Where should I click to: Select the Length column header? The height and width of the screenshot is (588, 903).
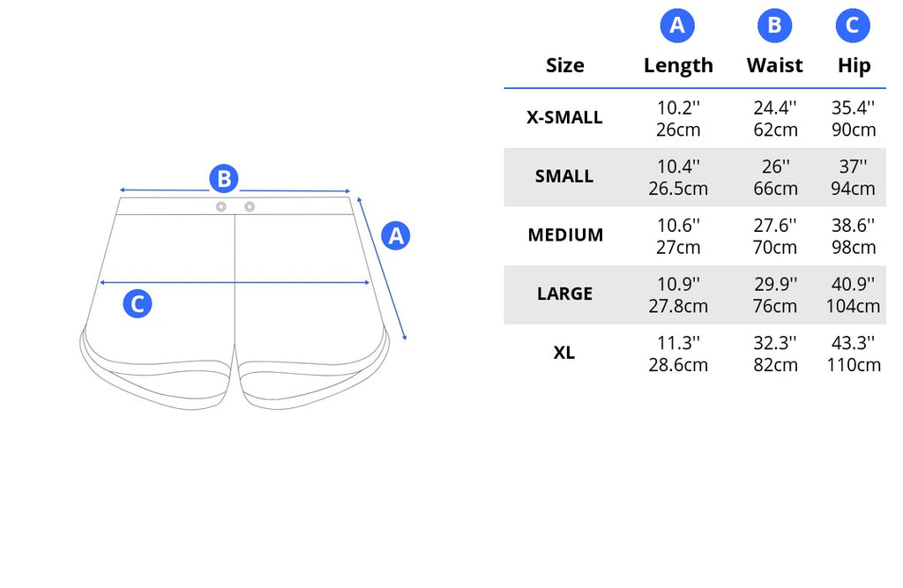(678, 65)
